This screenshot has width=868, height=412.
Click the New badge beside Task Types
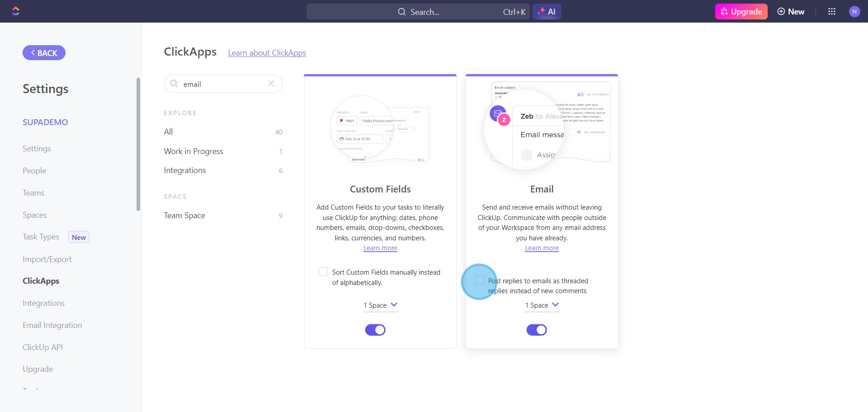(x=79, y=237)
